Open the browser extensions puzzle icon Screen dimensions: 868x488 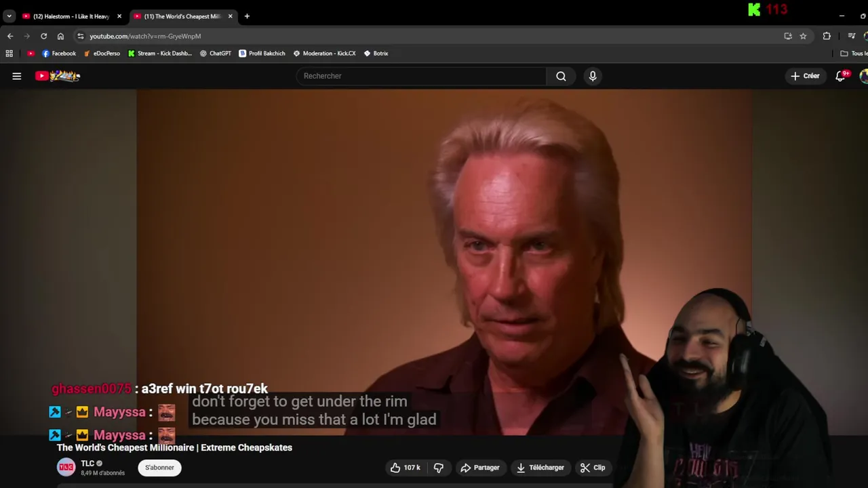(827, 36)
